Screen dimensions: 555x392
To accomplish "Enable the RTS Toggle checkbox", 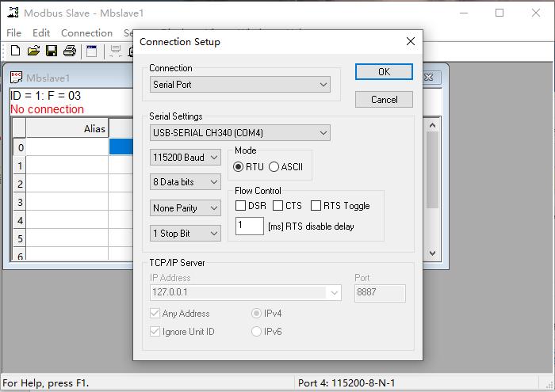I will 316,206.
